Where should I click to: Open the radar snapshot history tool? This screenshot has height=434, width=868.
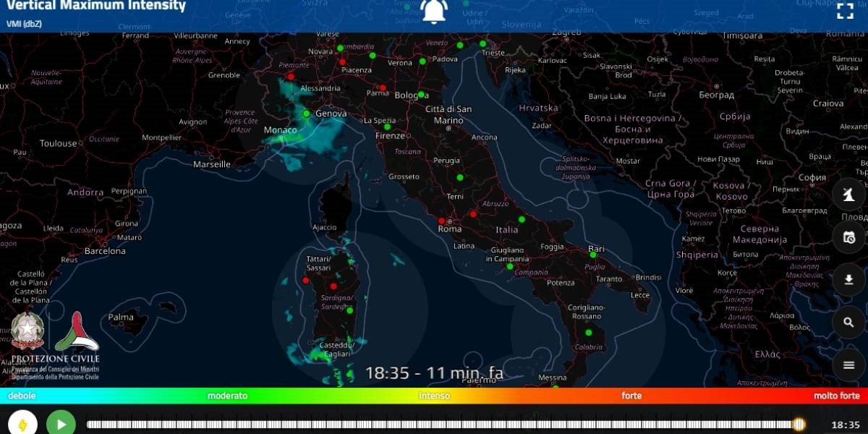pos(848,237)
